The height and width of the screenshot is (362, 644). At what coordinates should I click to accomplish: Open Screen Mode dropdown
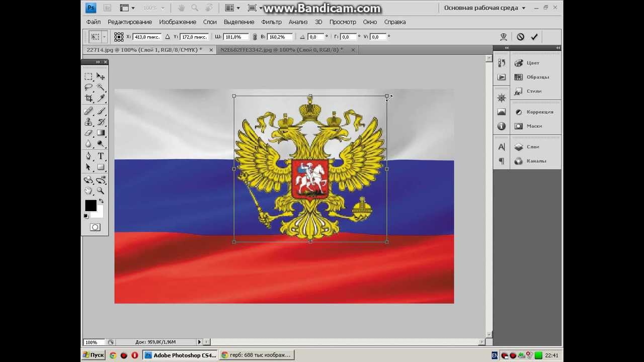[255, 8]
